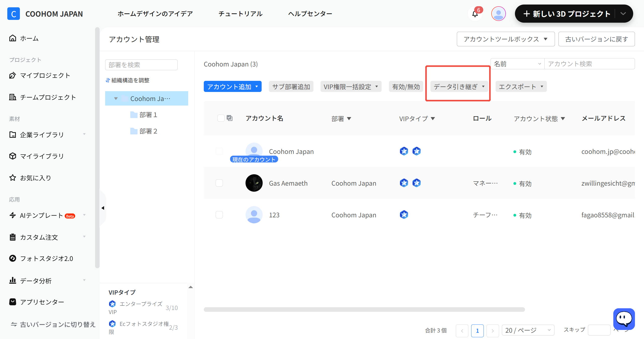Click the チームプロジェクト building icon
The width and height of the screenshot is (644, 339).
coord(13,97)
